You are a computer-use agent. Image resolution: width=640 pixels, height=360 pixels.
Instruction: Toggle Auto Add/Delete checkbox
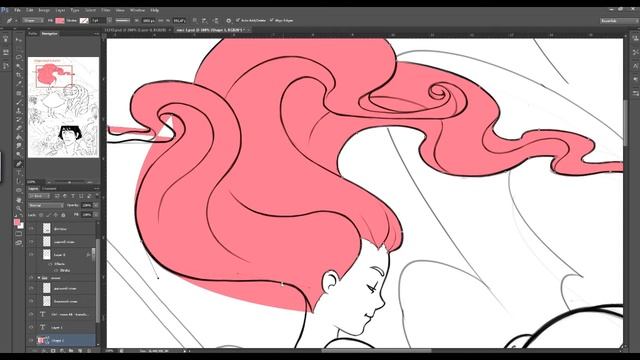click(238, 20)
